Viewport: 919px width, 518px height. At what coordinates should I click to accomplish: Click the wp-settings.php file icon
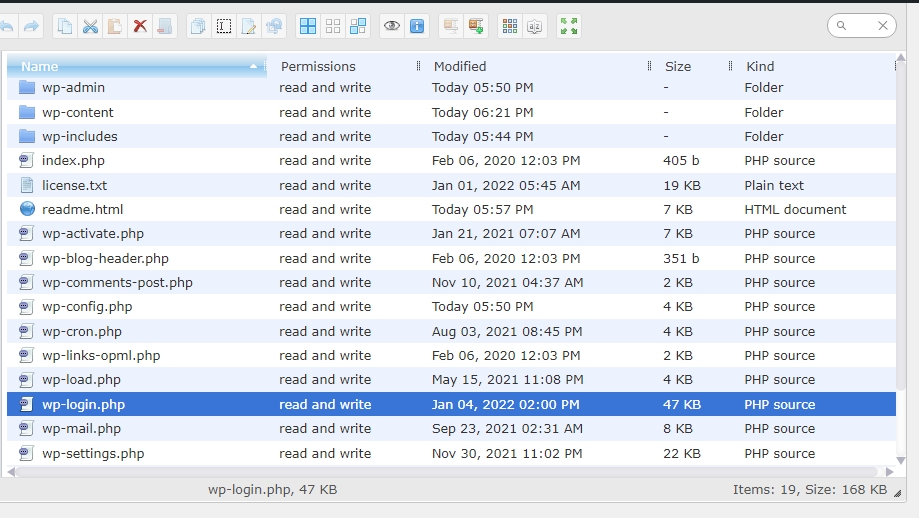[26, 452]
